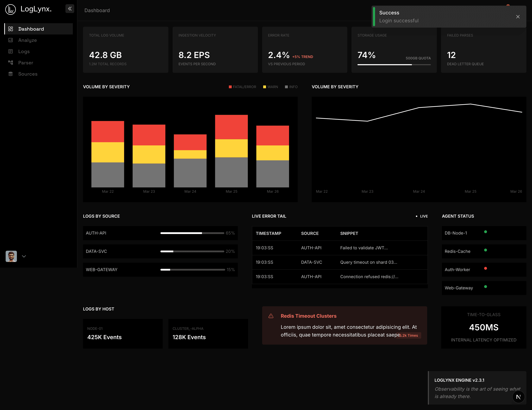
Task: Toggle the FATAL/ERROR legend entry
Action: [x=242, y=87]
